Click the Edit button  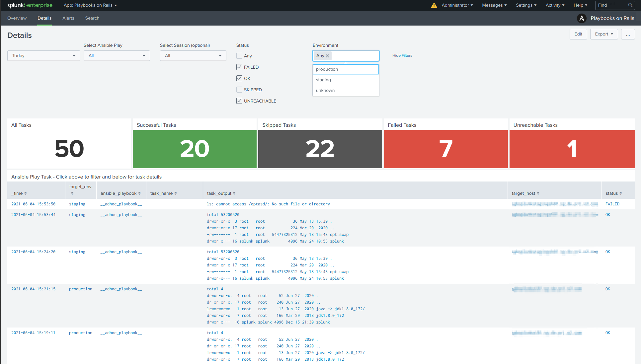578,34
